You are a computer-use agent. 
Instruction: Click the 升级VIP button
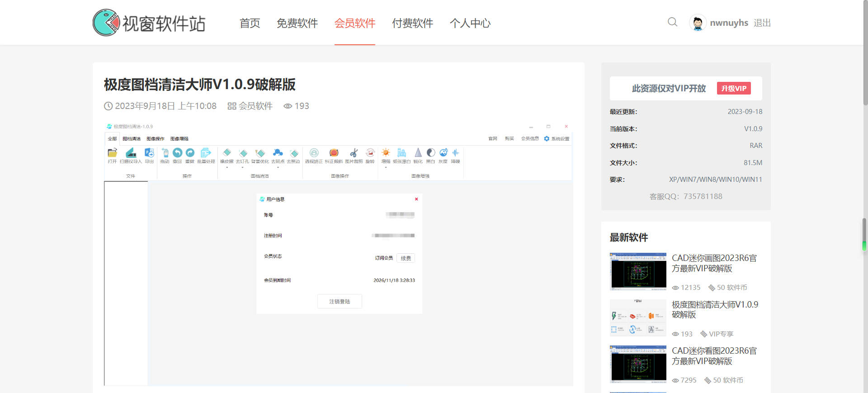pyautogui.click(x=734, y=88)
